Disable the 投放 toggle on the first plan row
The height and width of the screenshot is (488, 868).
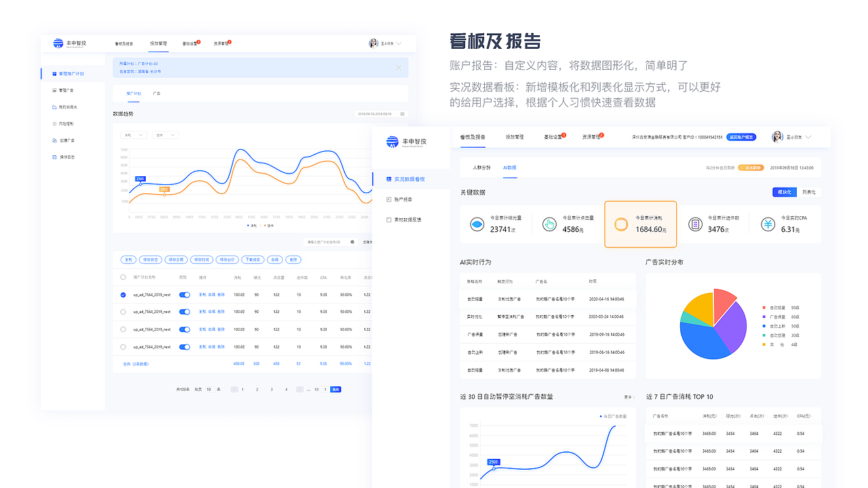[x=184, y=294]
